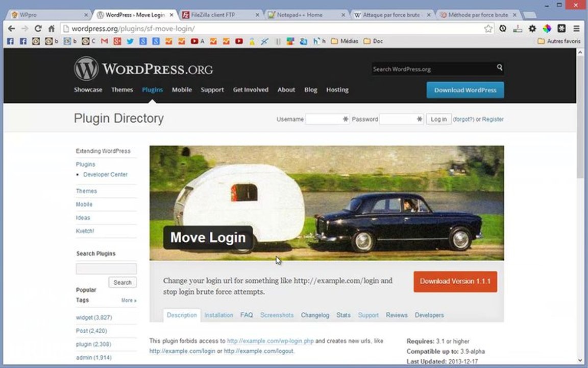The width and height of the screenshot is (588, 368).
Task: Click the magnifier icon in WordPress search
Action: click(500, 67)
